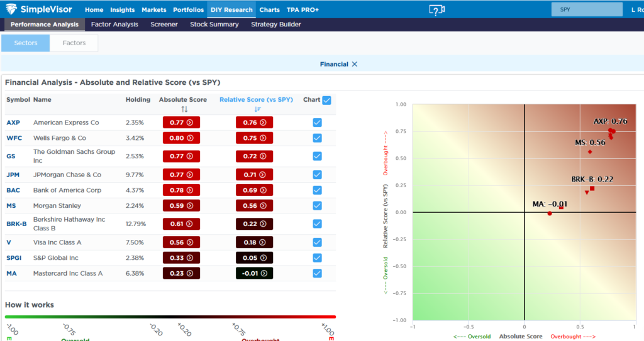
Task: Uncheck chart checkbox for American Express
Action: (317, 122)
